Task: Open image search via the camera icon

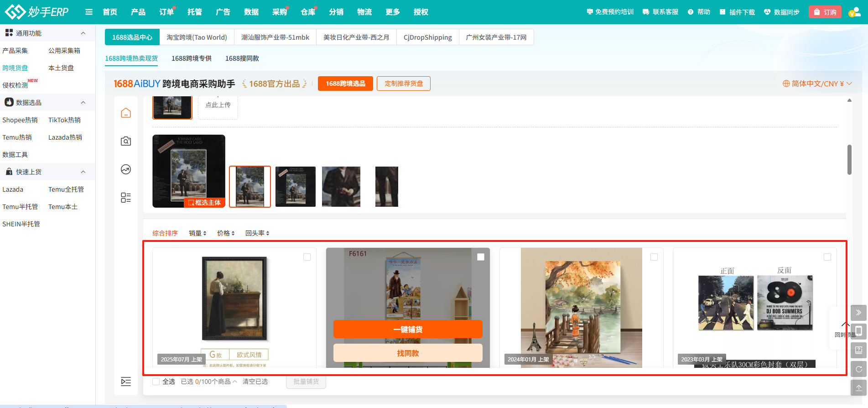Action: coord(126,141)
